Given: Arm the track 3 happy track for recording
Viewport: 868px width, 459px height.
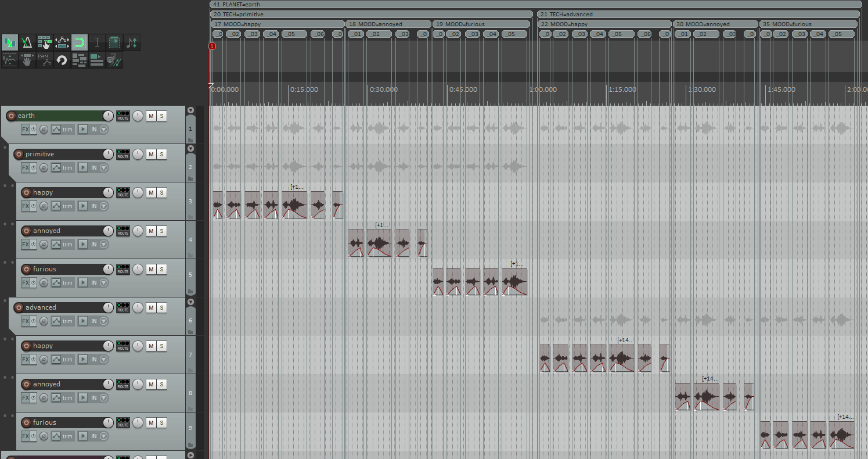Looking at the screenshot, I should click(26, 193).
